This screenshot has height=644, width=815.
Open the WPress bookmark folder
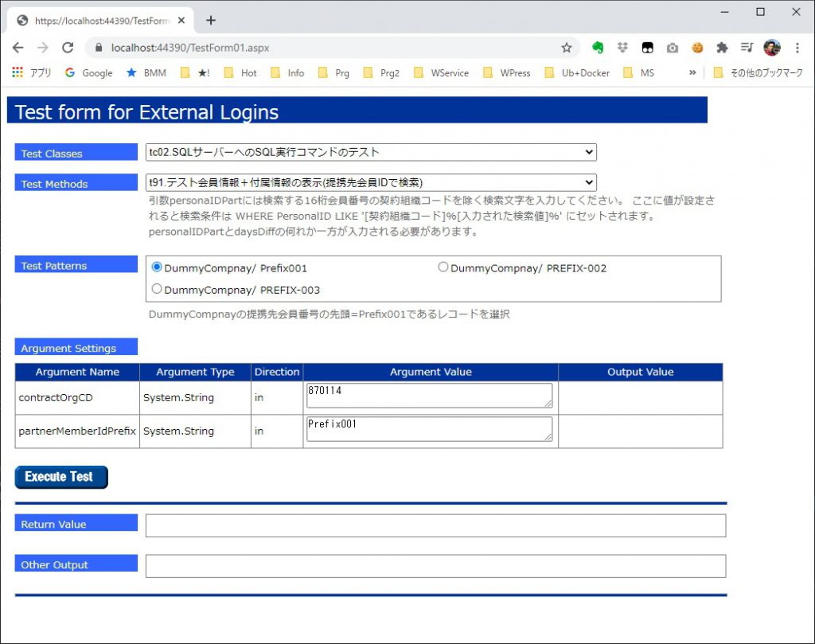(x=507, y=72)
